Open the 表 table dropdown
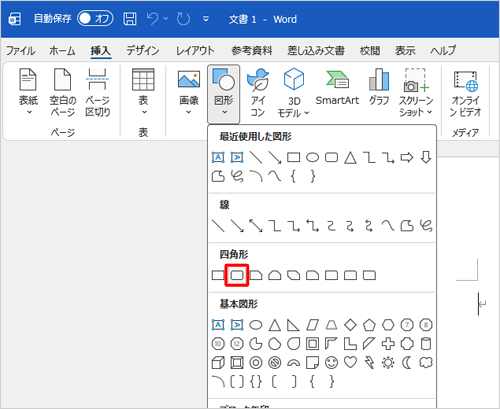This screenshot has width=500, height=409. tap(143, 92)
